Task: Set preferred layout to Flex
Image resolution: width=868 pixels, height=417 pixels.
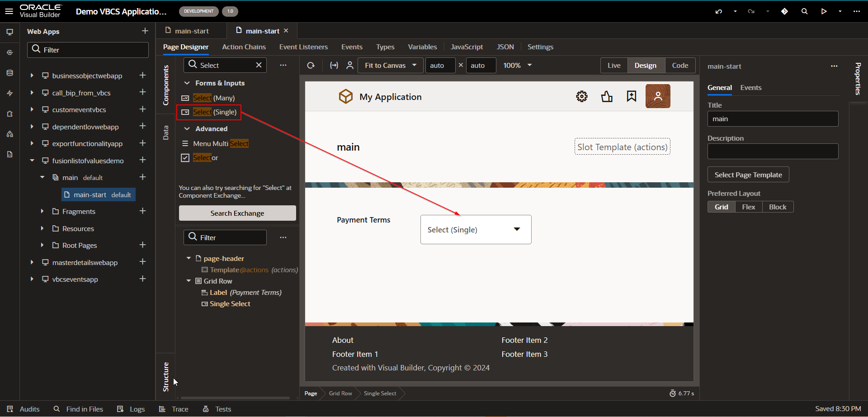Action: coord(748,207)
